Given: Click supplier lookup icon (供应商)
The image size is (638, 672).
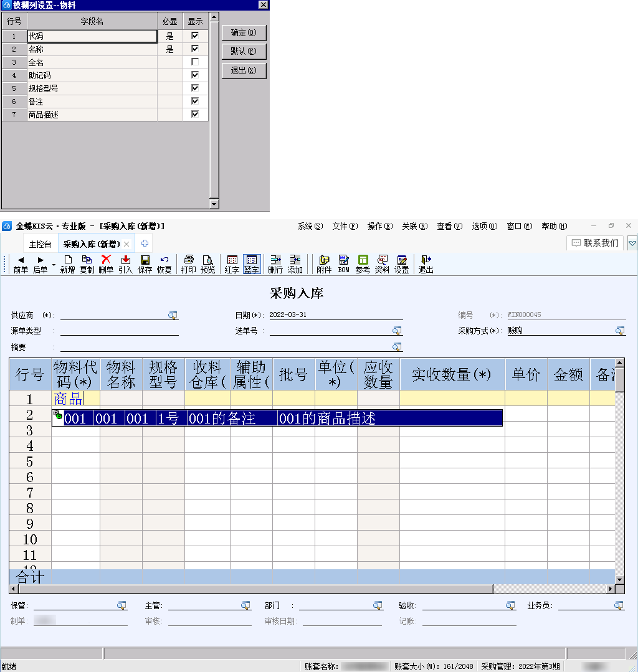Looking at the screenshot, I should pos(173,315).
